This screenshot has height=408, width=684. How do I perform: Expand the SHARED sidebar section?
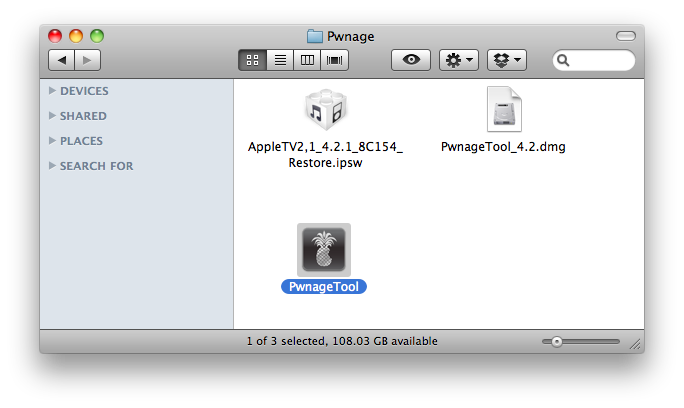coord(52,116)
